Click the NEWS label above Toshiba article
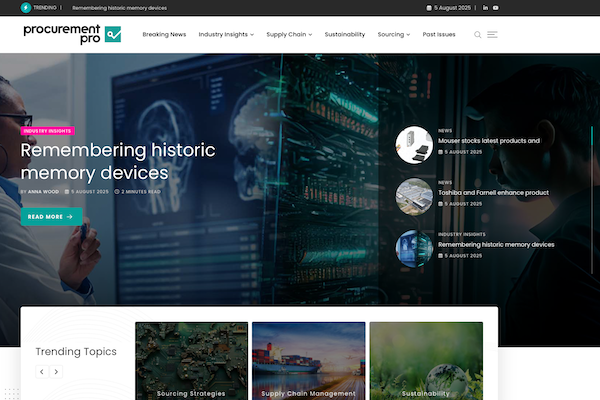The width and height of the screenshot is (600, 400). 445,183
